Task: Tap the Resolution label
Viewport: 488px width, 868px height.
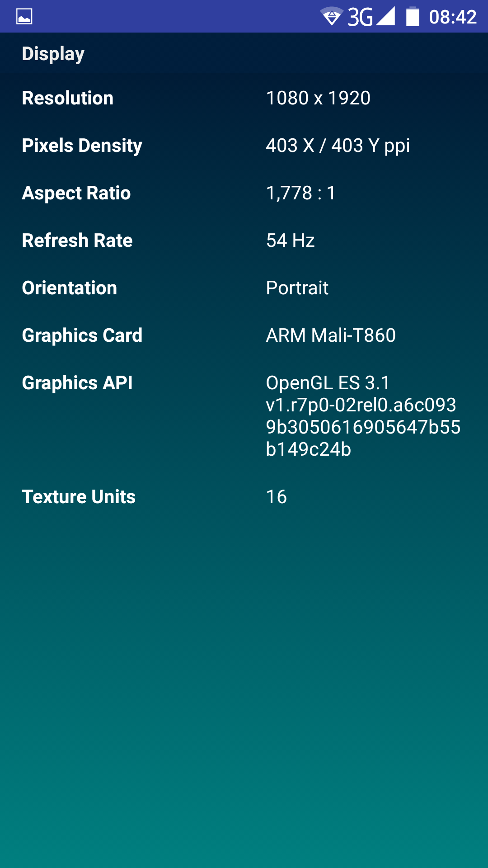Action: 68,98
